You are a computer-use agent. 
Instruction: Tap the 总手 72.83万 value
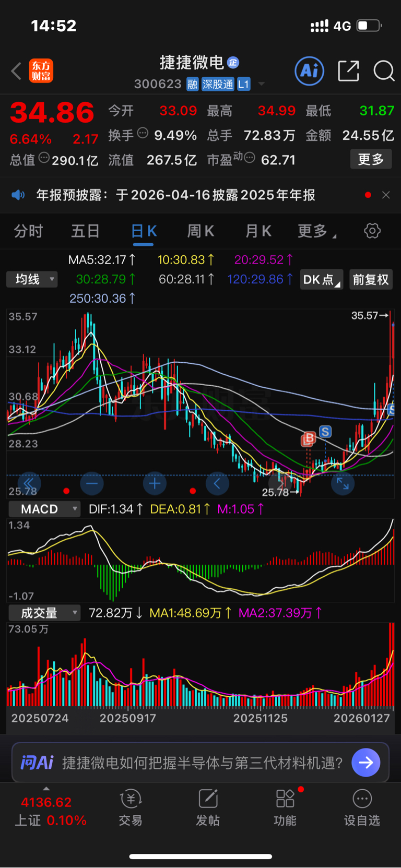(251, 136)
